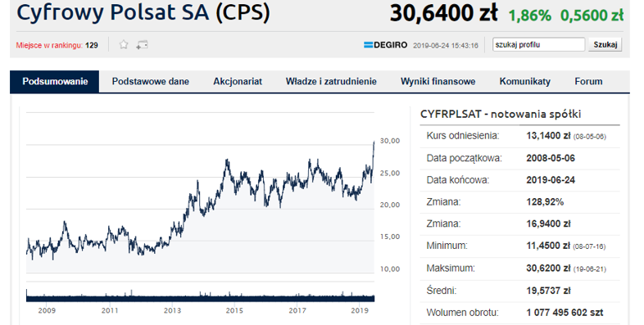This screenshot has width=644, height=325.
Task: Open the Podsumowanie tab
Action: tap(55, 81)
